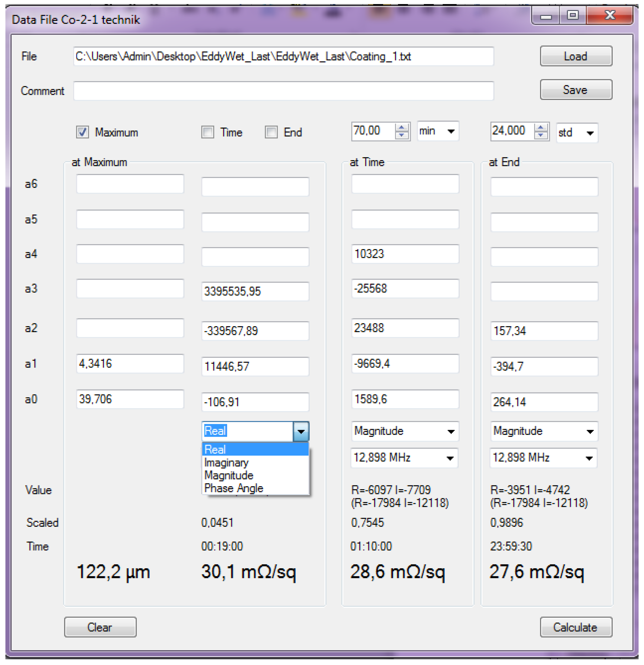Click the a1 field containing -9669,4

405,363
